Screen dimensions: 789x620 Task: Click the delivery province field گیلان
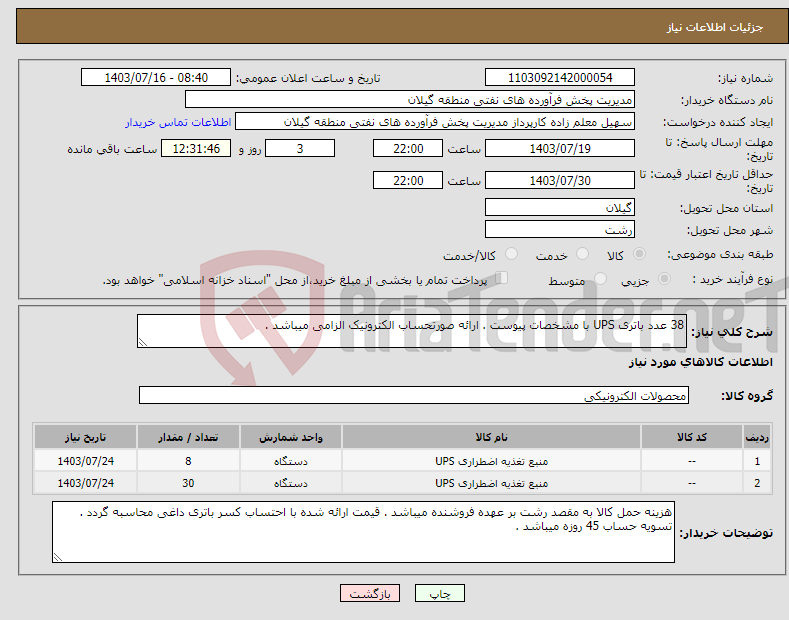pos(560,207)
